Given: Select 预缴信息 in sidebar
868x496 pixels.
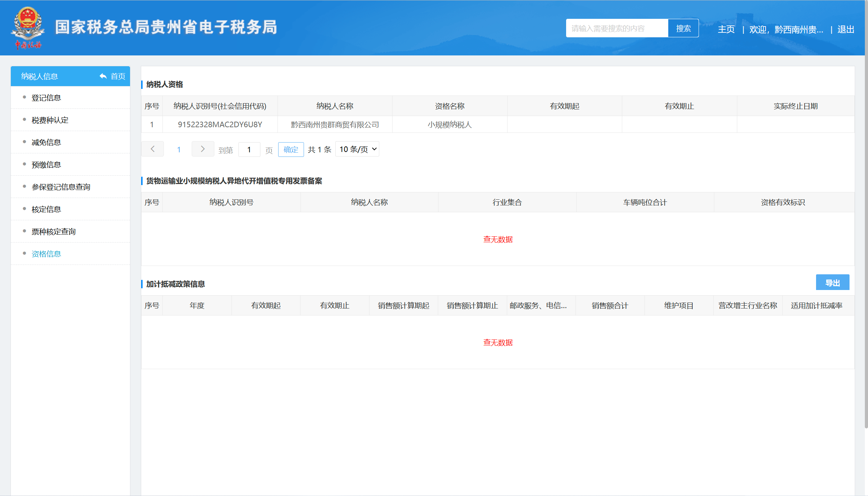Looking at the screenshot, I should (x=46, y=165).
